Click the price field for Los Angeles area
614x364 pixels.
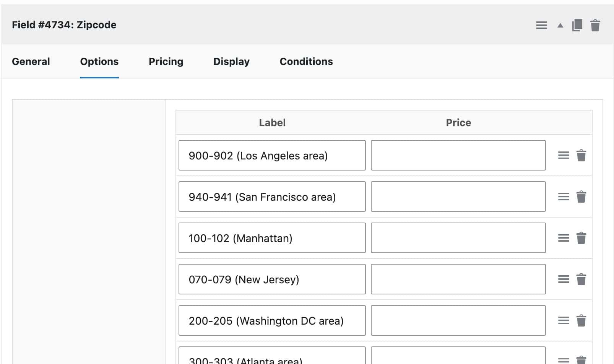[458, 155]
